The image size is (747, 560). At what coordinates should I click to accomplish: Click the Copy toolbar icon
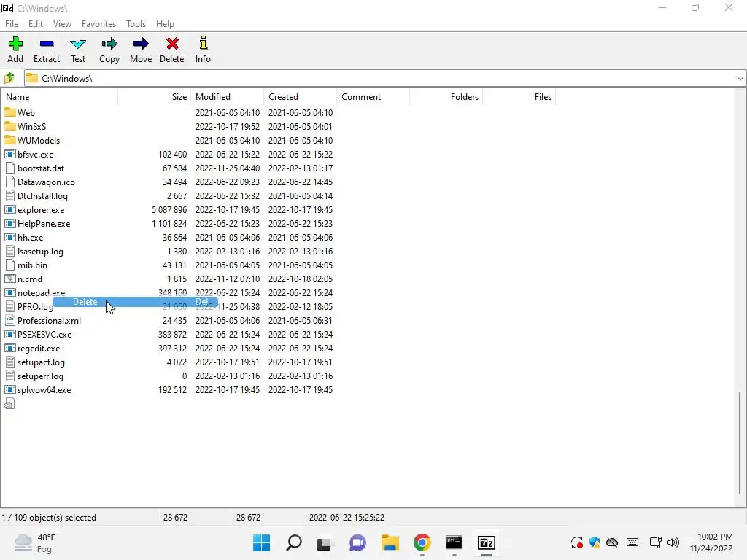109,44
